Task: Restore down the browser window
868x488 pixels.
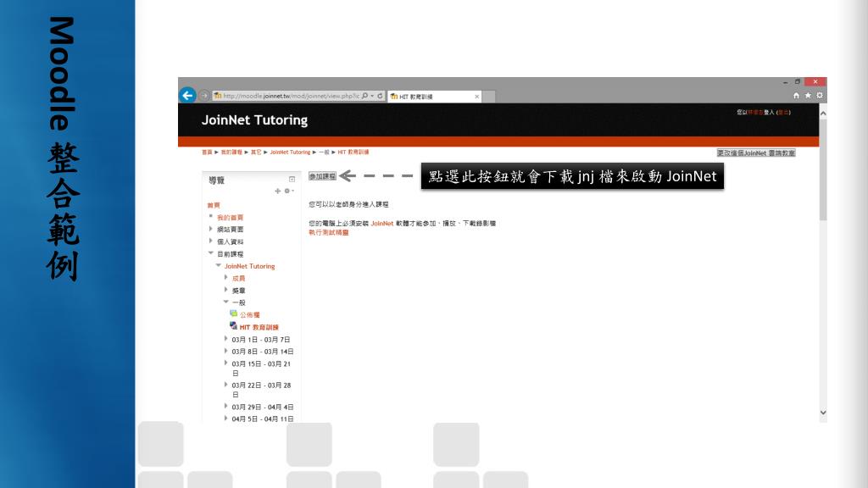Action: pyautogui.click(x=797, y=82)
